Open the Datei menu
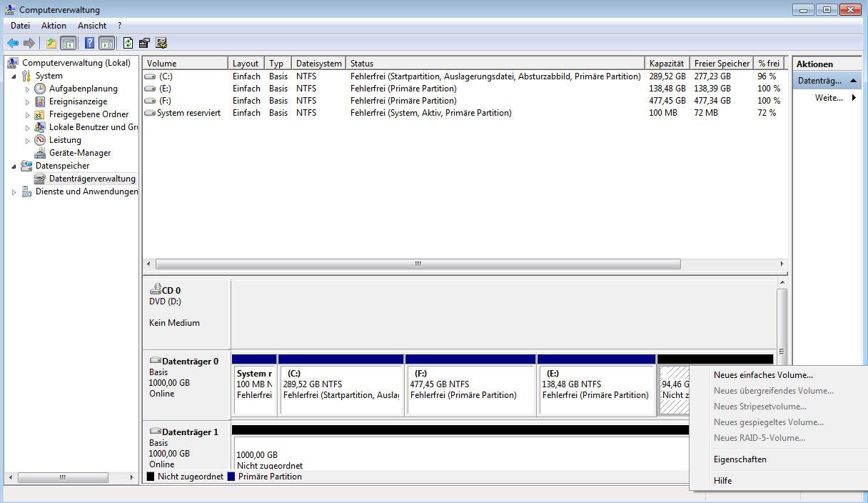The image size is (868, 503). click(20, 26)
